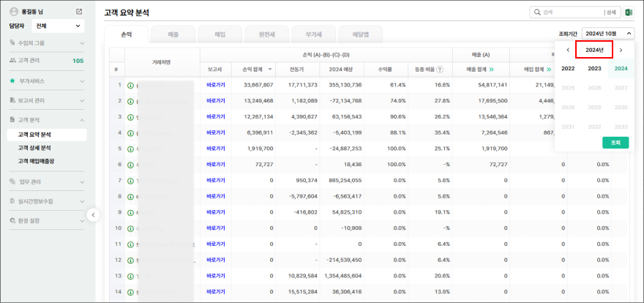Screen dimensions: 644x303
Task: Open the 담당자 전체 dropdown
Action: 59,26
